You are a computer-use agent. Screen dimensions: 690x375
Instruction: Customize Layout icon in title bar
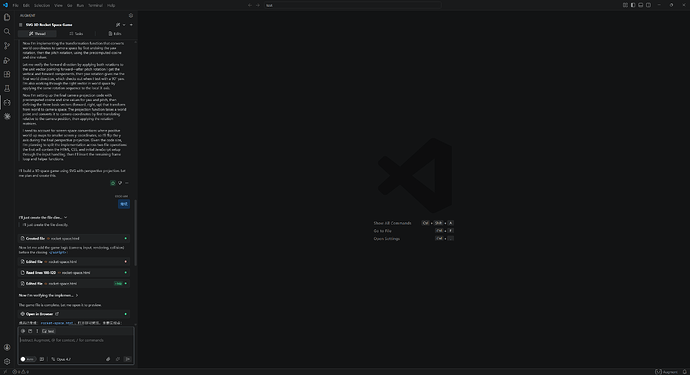(x=625, y=5)
